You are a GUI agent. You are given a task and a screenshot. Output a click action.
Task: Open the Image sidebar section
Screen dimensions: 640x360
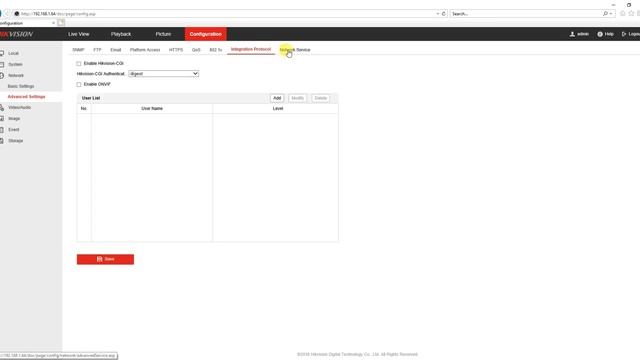[14, 118]
